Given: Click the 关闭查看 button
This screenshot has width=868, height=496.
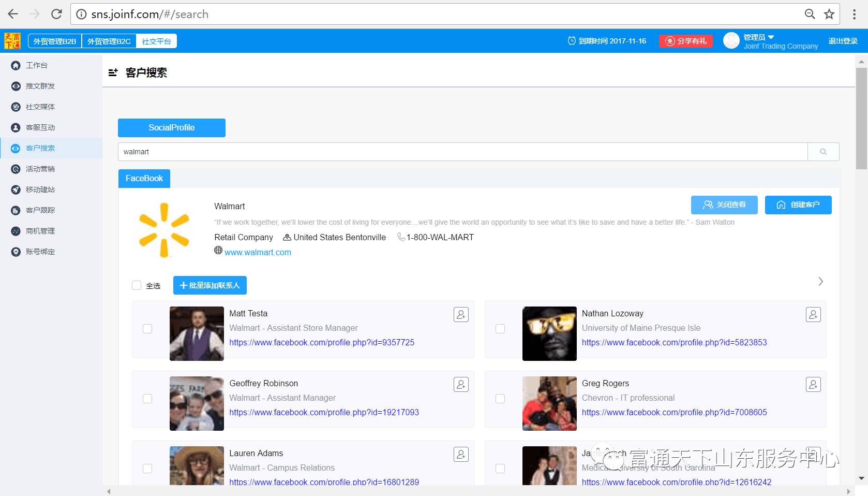Looking at the screenshot, I should 724,205.
